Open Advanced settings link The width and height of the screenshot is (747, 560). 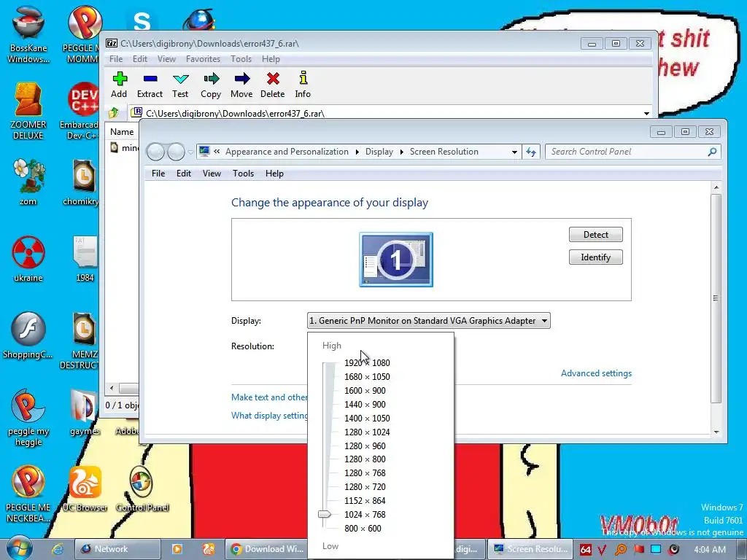click(596, 373)
